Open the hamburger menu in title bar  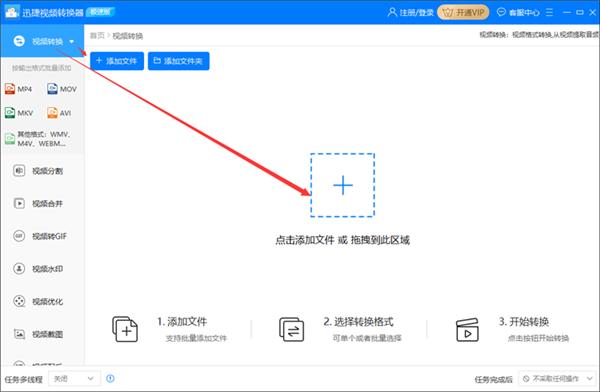click(549, 13)
